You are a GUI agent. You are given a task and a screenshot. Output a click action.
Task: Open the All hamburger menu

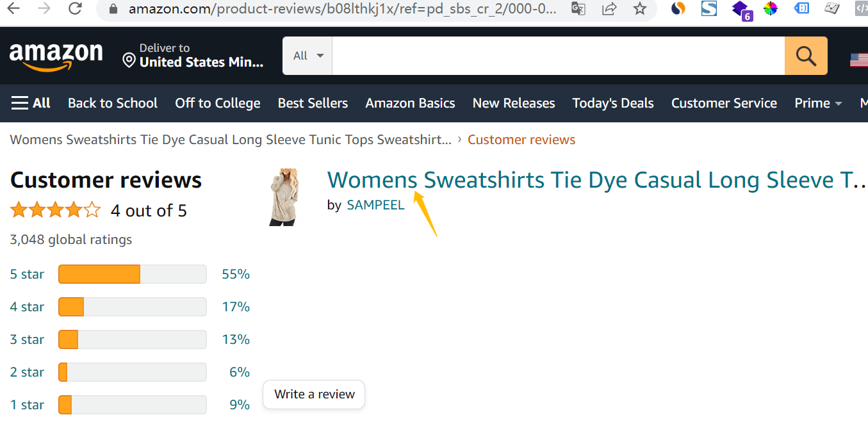tap(31, 103)
